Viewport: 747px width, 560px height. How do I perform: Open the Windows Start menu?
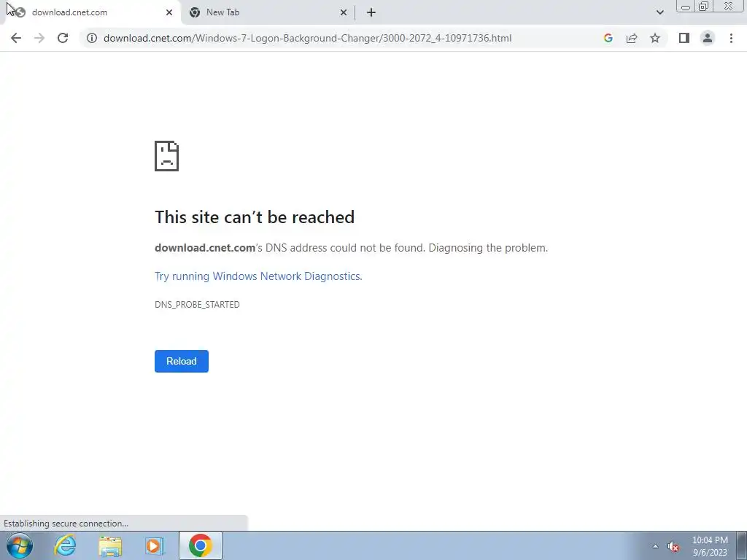tap(20, 545)
